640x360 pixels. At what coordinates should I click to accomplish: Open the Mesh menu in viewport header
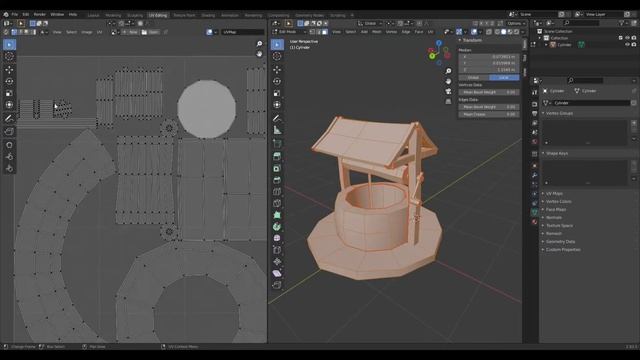[x=376, y=31]
